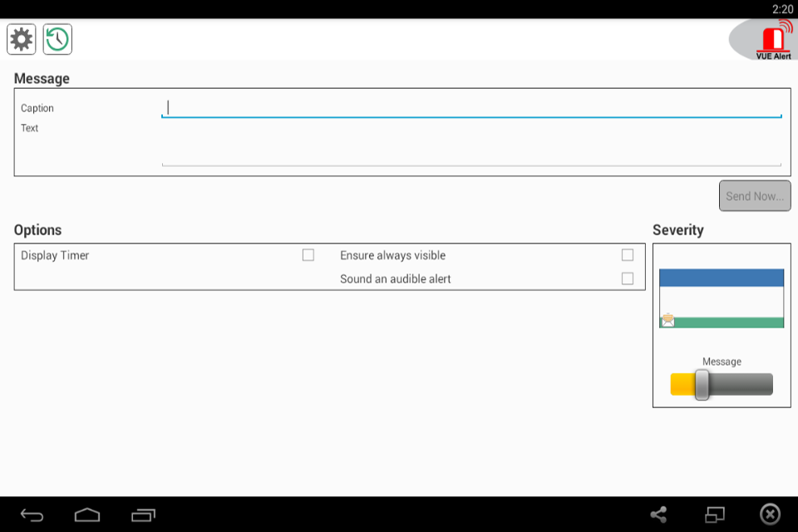Click the envelope icon in severity preview
The width and height of the screenshot is (798, 532).
667,320
